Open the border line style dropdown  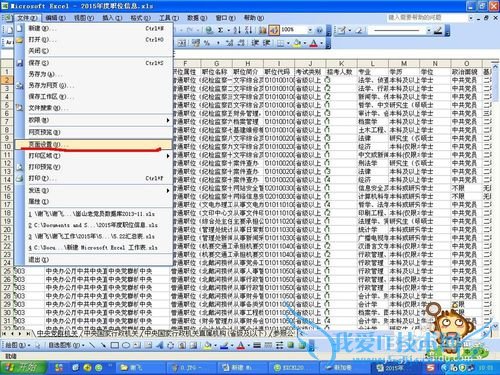(429, 30)
